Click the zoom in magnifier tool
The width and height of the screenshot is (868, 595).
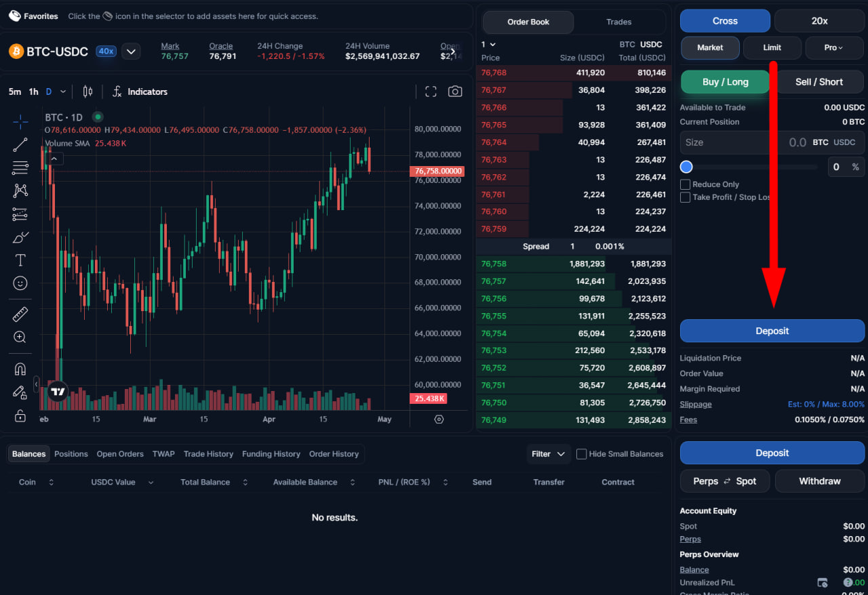pyautogui.click(x=20, y=337)
